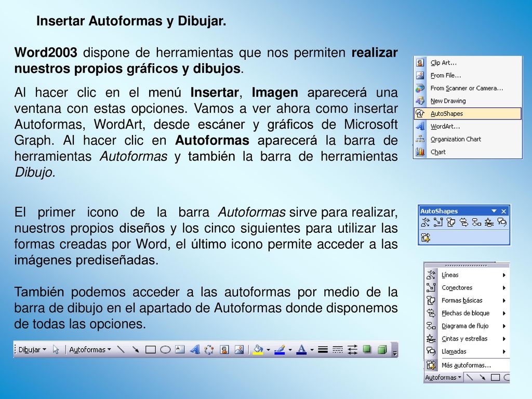Open the Line Color dropdown arrow
532x399 pixels.
click(290, 350)
